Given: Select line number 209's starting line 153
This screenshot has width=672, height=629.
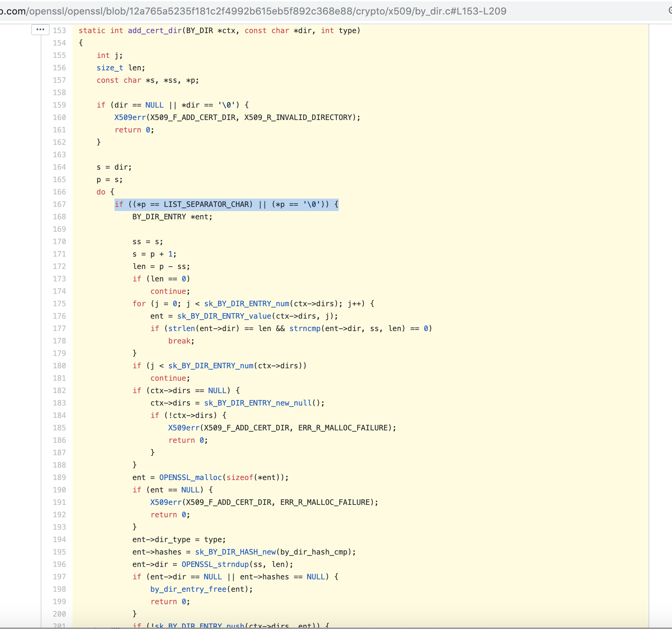Looking at the screenshot, I should (59, 30).
